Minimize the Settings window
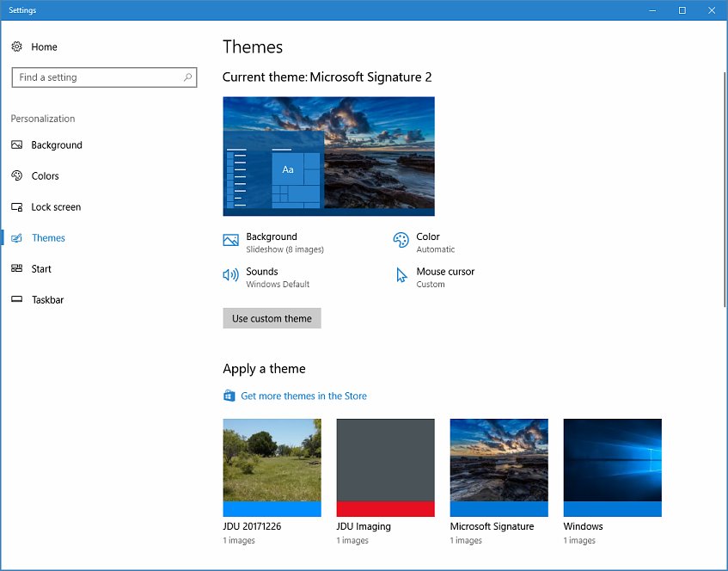Image resolution: width=728 pixels, height=571 pixels. tap(652, 10)
